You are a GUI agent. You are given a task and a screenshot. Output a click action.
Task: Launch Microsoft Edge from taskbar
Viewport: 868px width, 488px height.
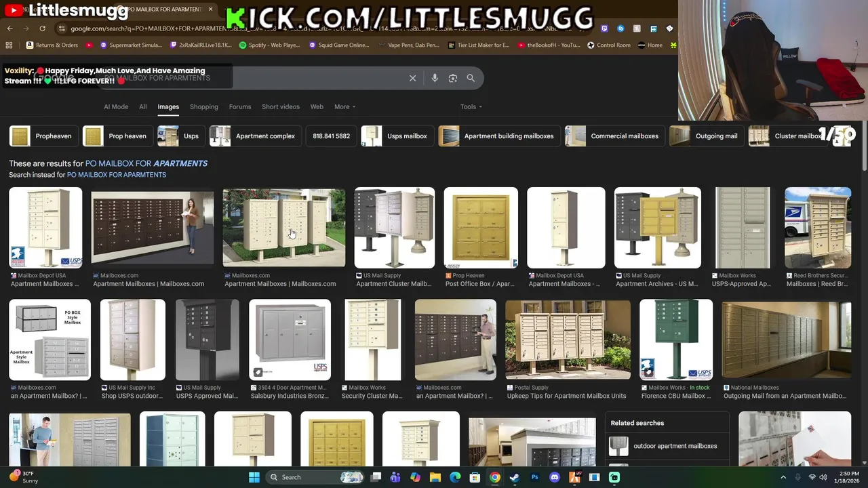(x=455, y=477)
